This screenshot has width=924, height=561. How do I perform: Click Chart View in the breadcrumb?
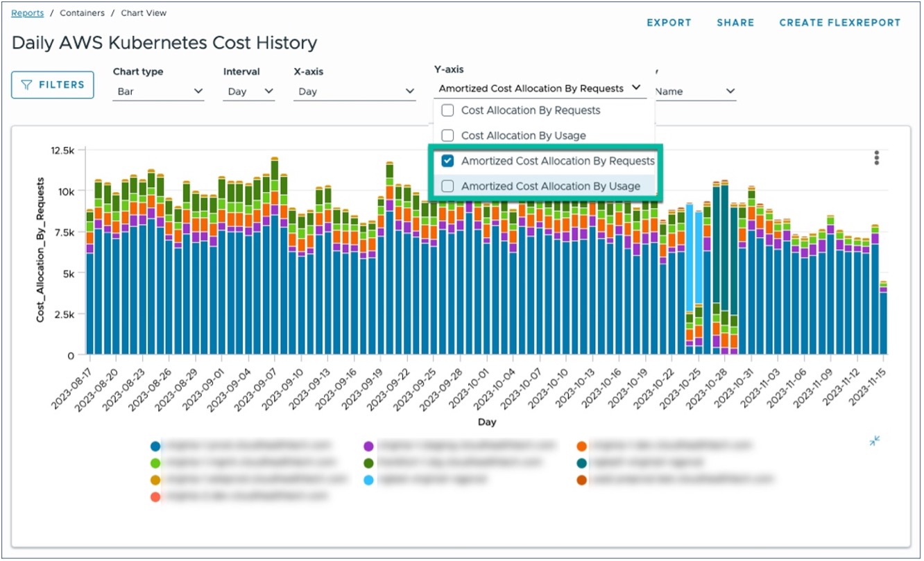(143, 12)
